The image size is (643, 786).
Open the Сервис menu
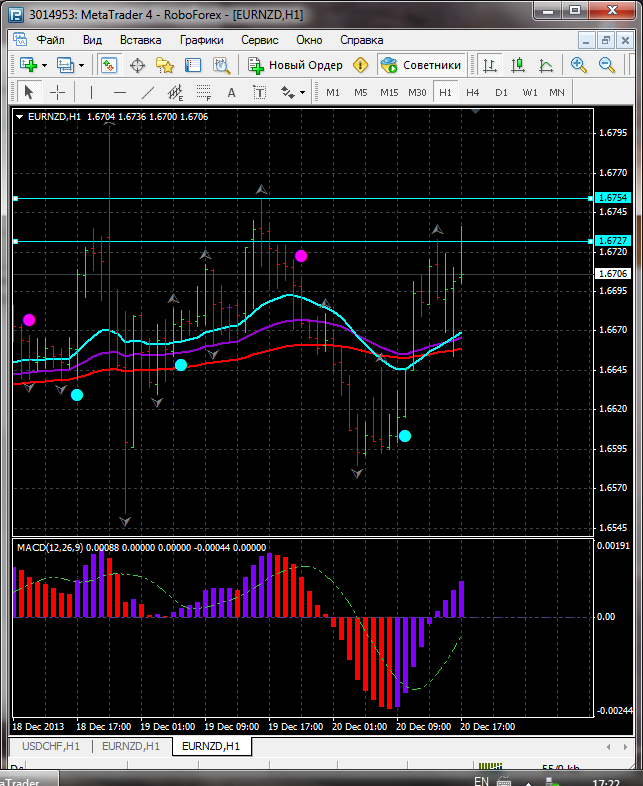click(x=260, y=40)
